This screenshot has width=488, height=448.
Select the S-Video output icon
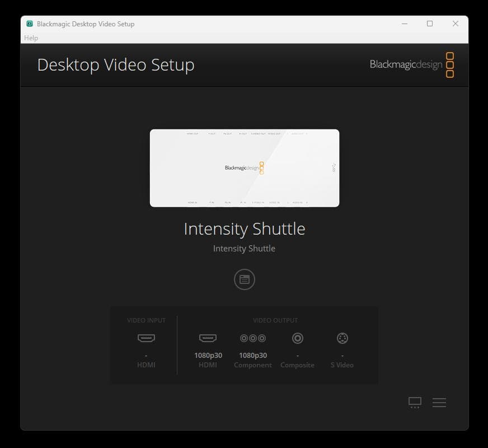[342, 338]
